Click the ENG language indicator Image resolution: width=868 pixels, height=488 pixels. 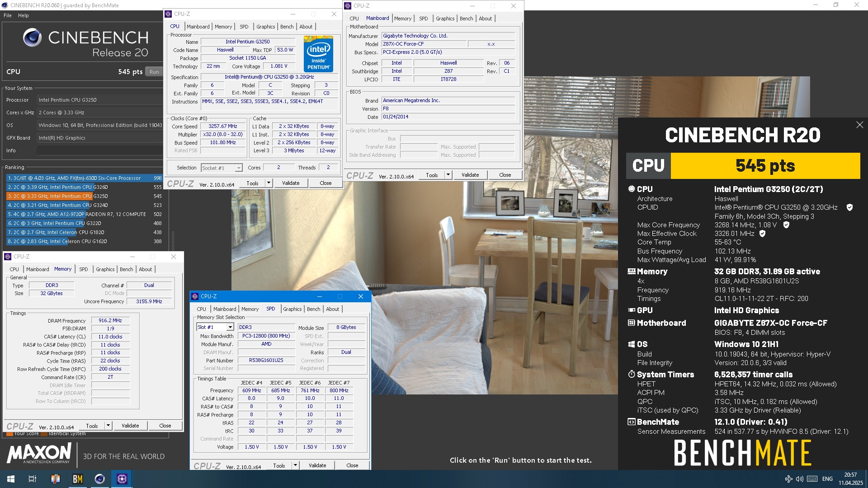click(827, 479)
